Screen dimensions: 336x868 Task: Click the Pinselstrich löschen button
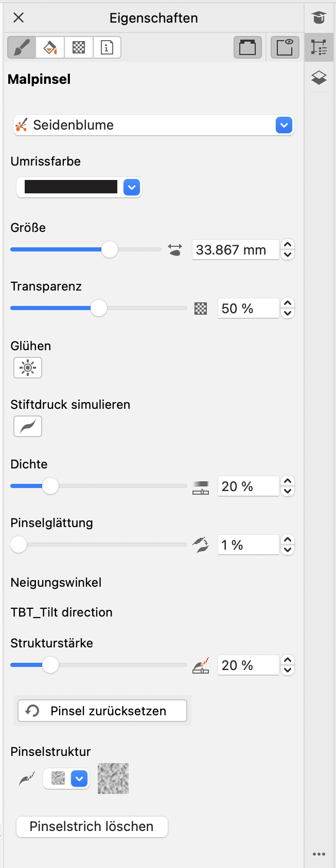(x=92, y=826)
